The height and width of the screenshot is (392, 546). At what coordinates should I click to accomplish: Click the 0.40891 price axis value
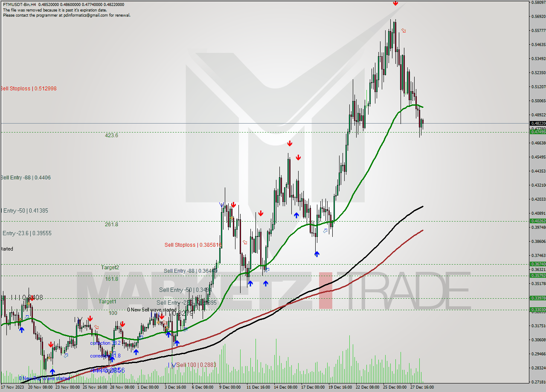click(x=538, y=213)
